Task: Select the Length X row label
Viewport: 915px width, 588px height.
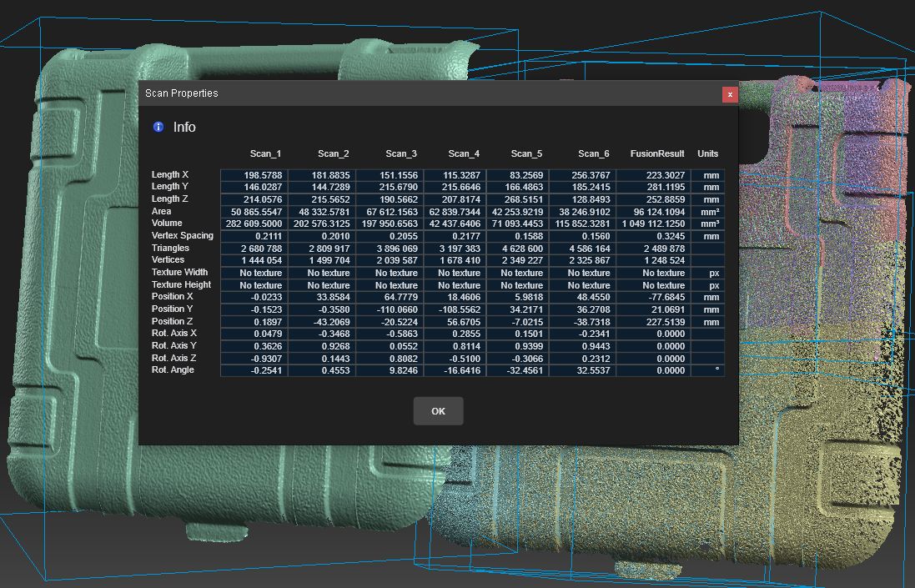Action: [170, 174]
